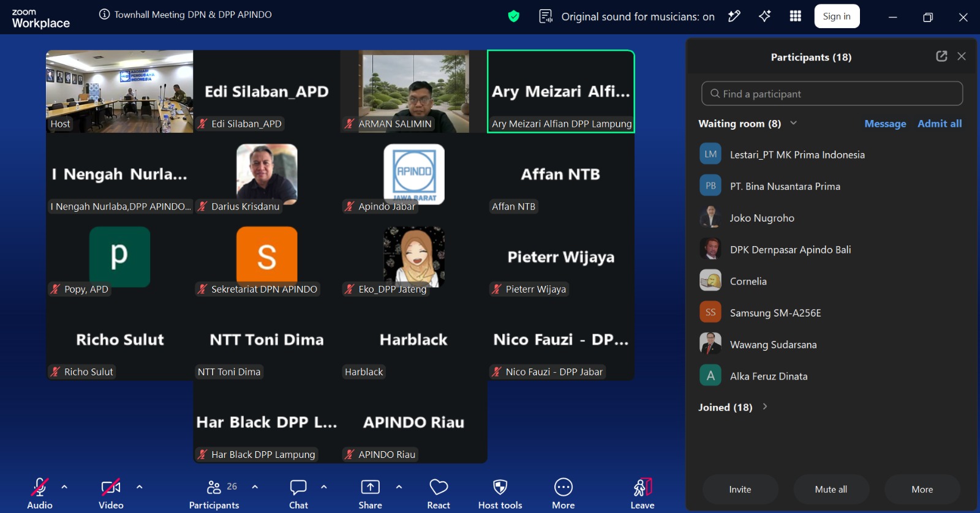Close the Participants panel

click(962, 56)
